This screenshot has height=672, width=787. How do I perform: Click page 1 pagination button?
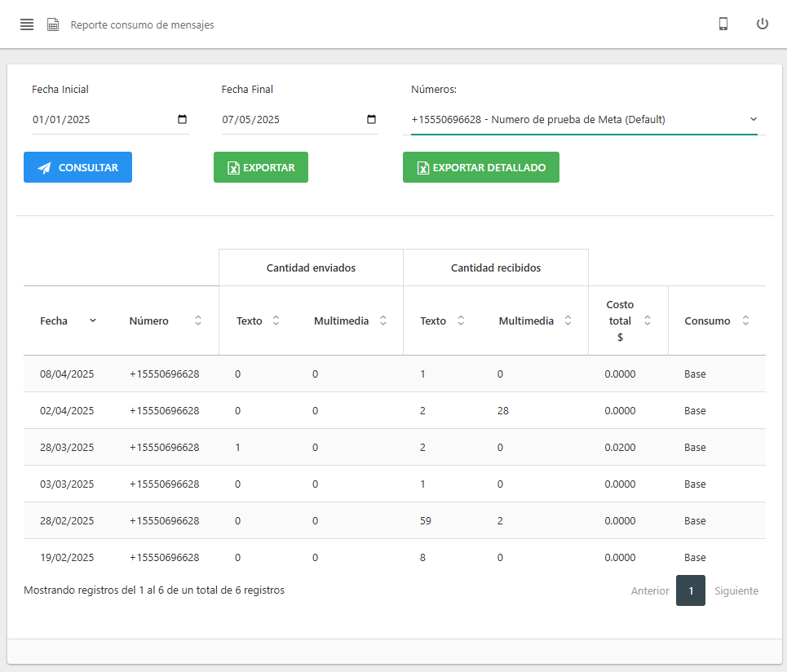coord(690,590)
